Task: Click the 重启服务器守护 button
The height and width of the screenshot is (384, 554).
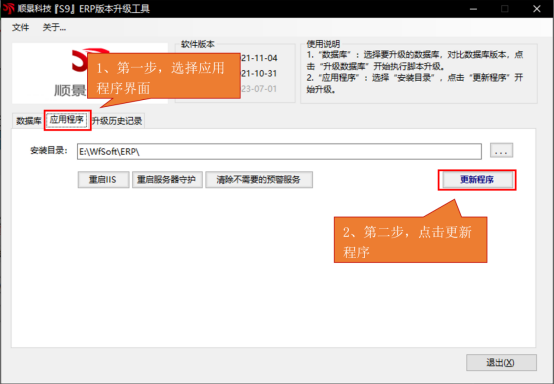Action: 167,179
